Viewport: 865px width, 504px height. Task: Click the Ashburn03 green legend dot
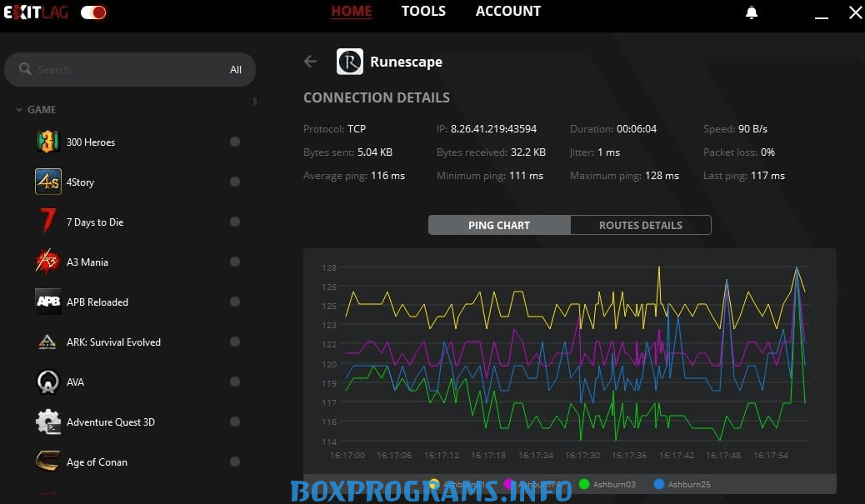tap(584, 484)
